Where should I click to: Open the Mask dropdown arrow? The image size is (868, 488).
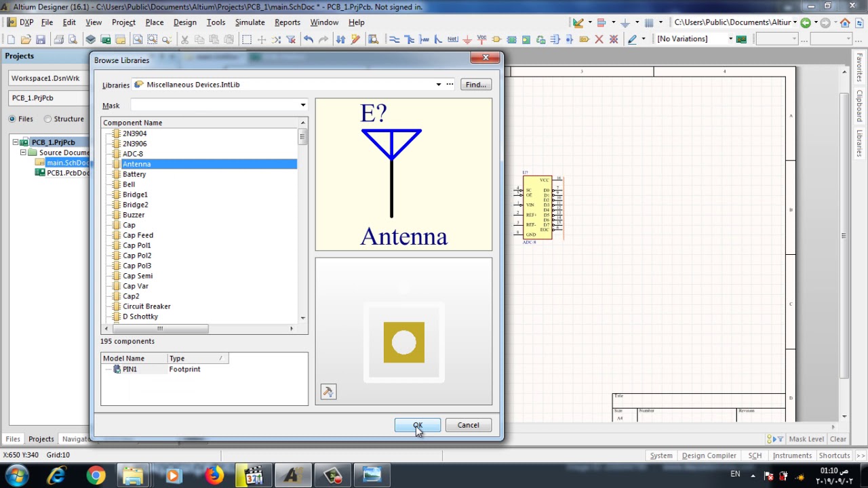coord(302,105)
